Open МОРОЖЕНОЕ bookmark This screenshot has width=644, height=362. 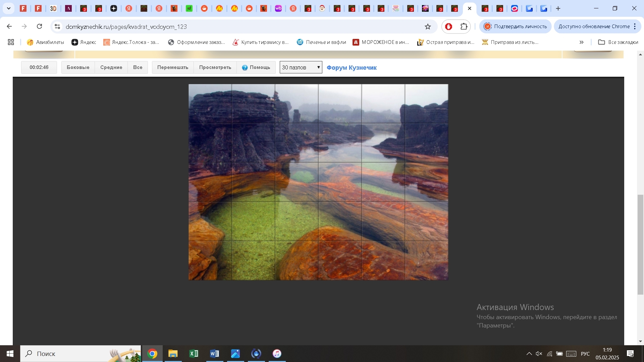[x=381, y=42]
